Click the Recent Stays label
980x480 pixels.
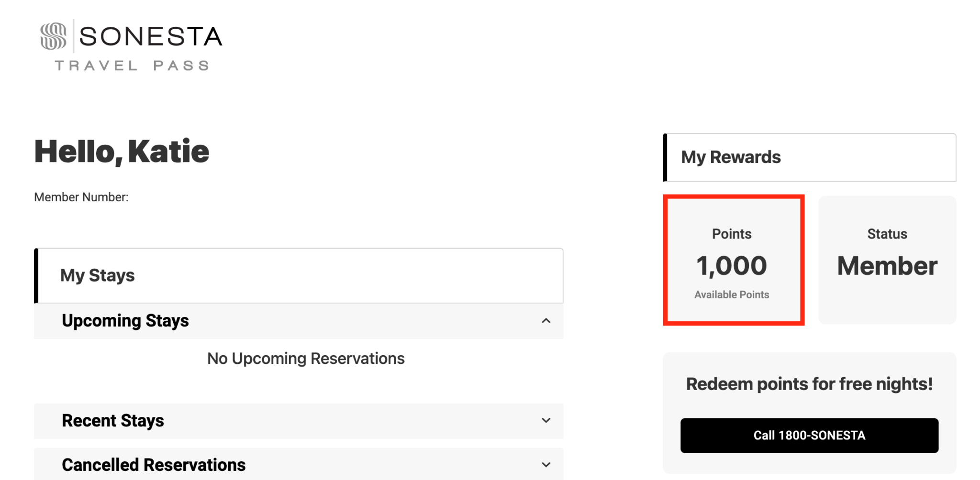tap(113, 421)
